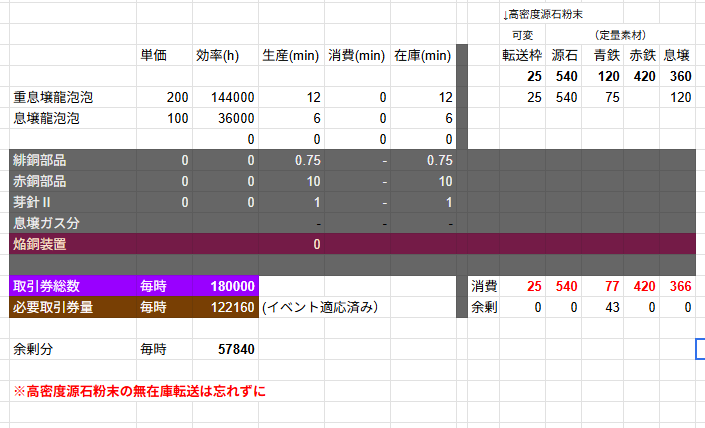
Task: Click the 源石 header cell
Action: point(564,55)
